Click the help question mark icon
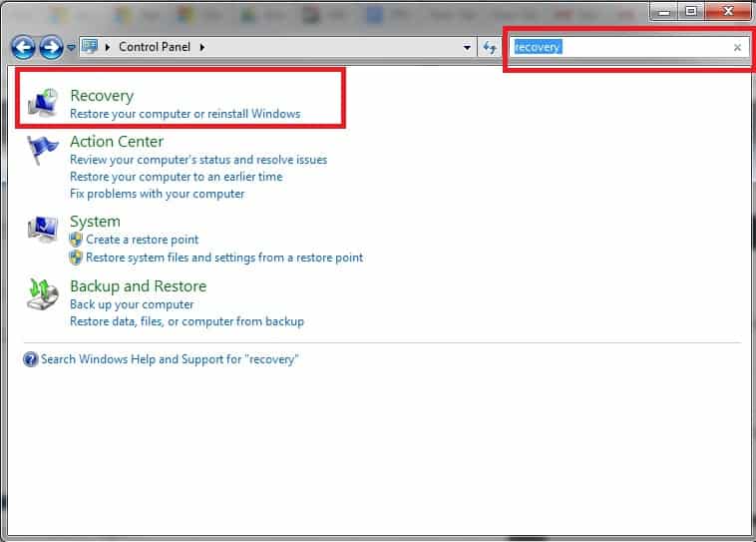The width and height of the screenshot is (756, 542). click(x=30, y=359)
